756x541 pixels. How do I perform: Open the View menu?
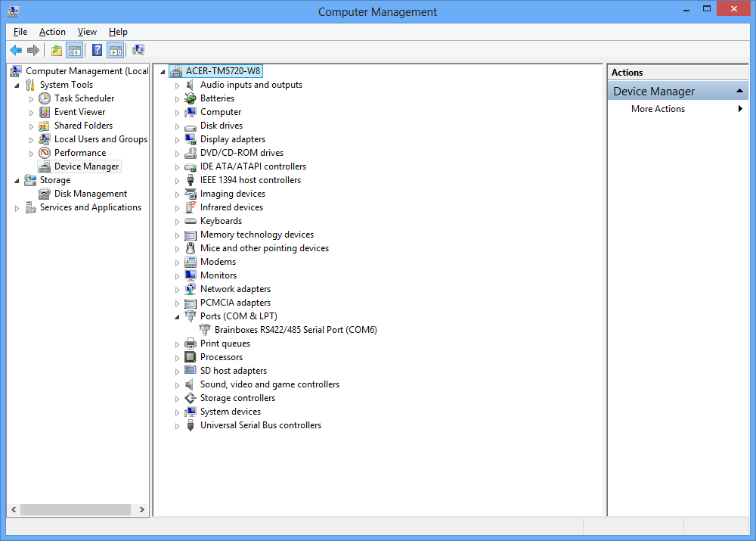[x=86, y=32]
